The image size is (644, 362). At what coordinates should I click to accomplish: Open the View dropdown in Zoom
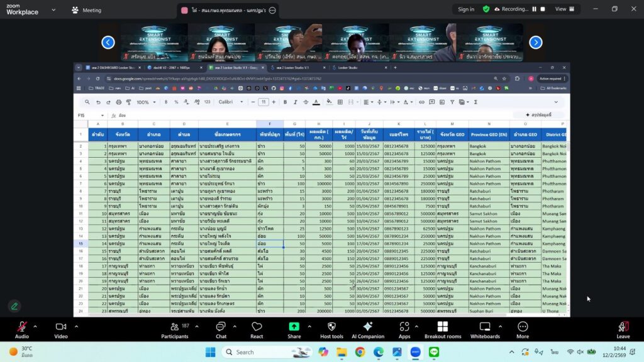pyautogui.click(x=563, y=9)
